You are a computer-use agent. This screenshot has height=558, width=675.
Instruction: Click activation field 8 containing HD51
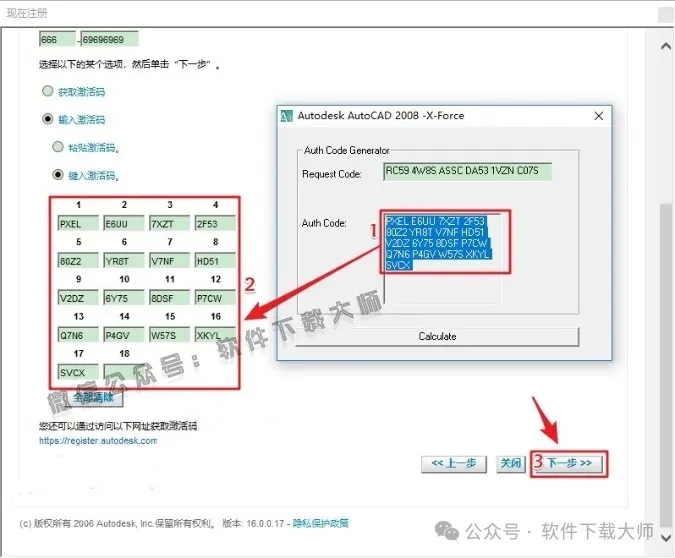(215, 260)
